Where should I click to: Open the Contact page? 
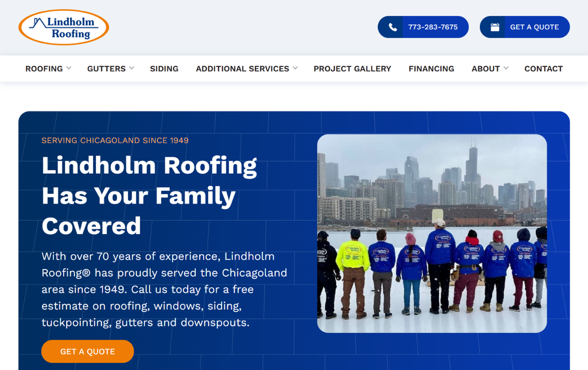point(543,69)
